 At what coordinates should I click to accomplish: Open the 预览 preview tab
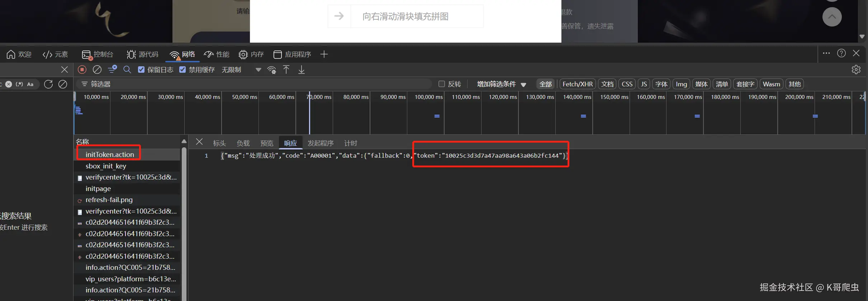267,143
